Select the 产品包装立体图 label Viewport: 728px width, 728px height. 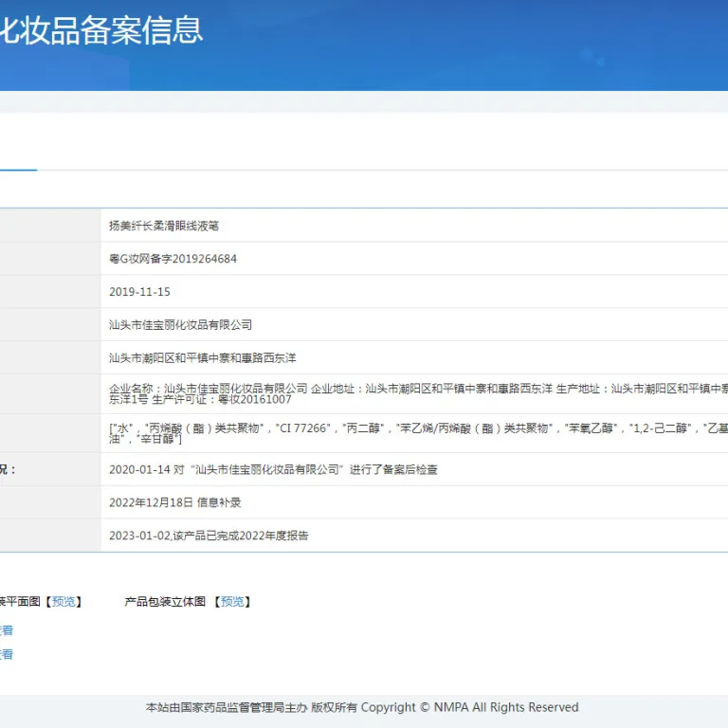tap(165, 602)
